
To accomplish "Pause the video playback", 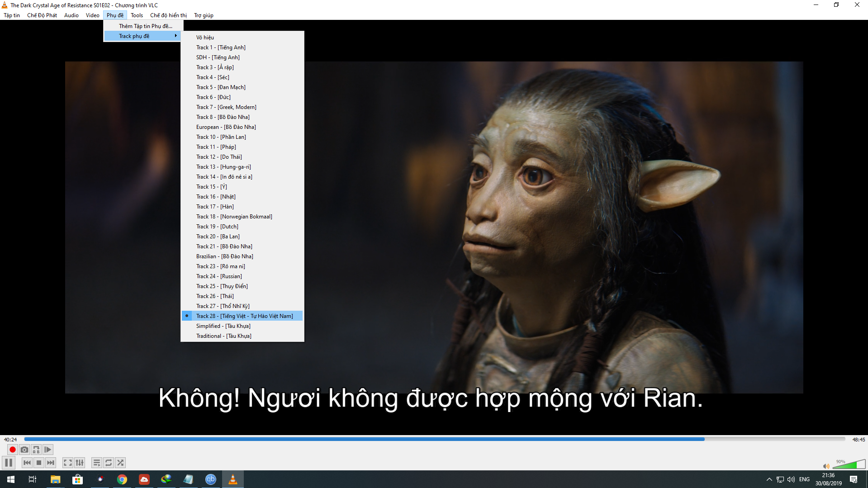I will [x=9, y=463].
